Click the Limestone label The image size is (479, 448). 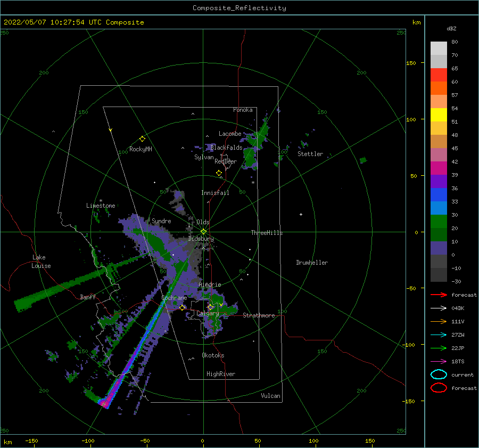coord(101,206)
